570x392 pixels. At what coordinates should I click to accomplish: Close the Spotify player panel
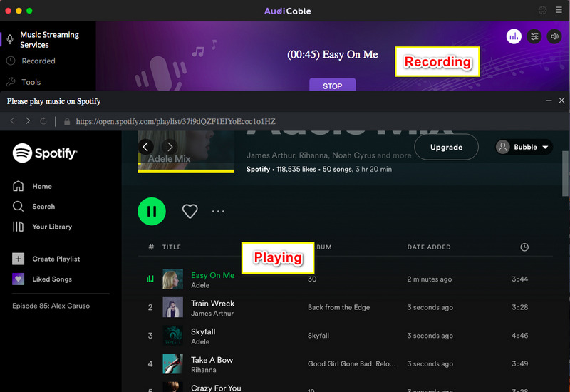561,100
